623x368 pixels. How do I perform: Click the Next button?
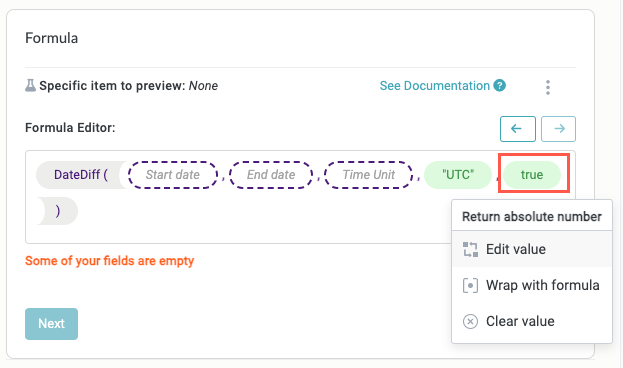[x=51, y=323]
